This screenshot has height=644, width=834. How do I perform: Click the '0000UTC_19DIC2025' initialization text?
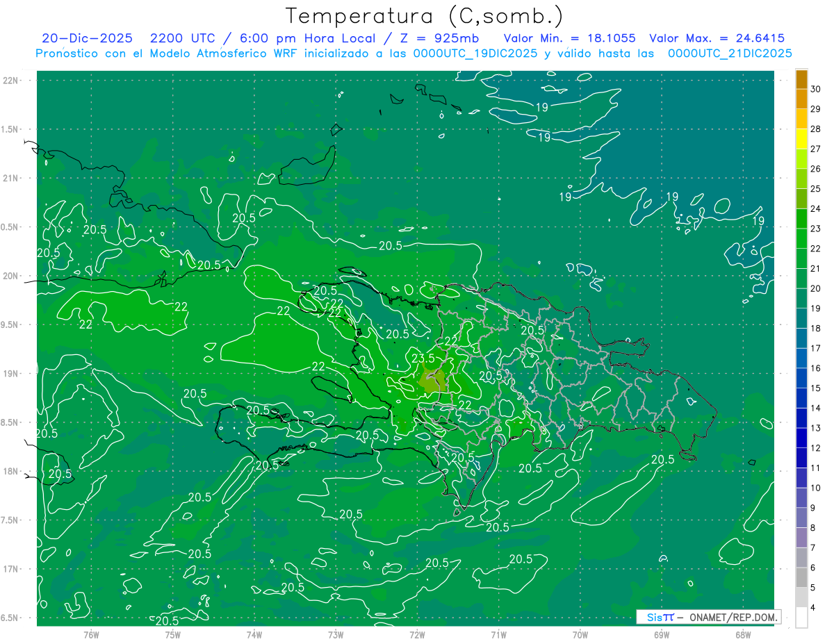(x=475, y=53)
